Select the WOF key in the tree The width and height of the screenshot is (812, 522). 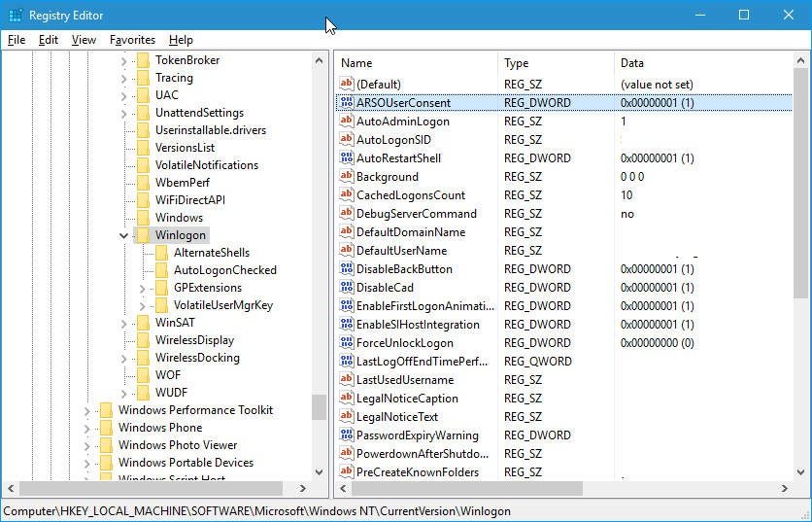click(x=168, y=375)
